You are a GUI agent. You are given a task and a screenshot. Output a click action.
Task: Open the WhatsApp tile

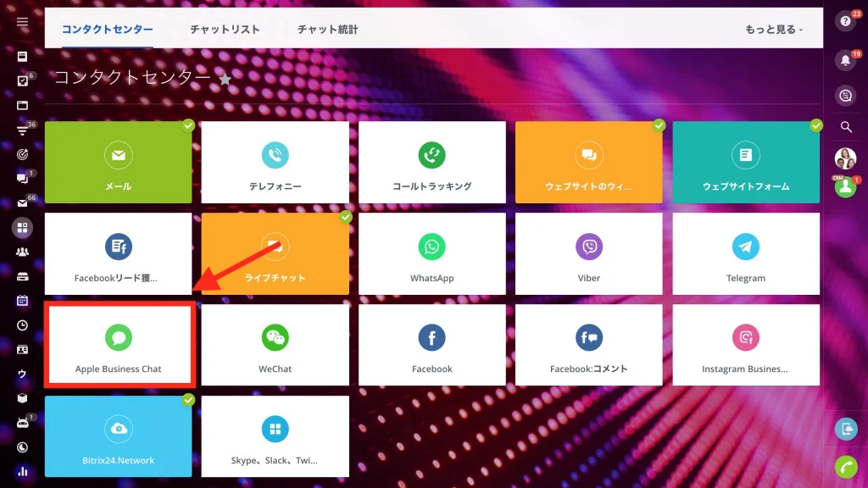[x=432, y=253]
